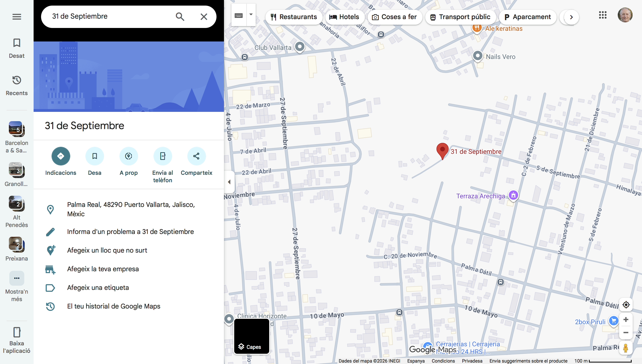Collapse the side panel arrow
The image size is (642, 364).
click(229, 182)
